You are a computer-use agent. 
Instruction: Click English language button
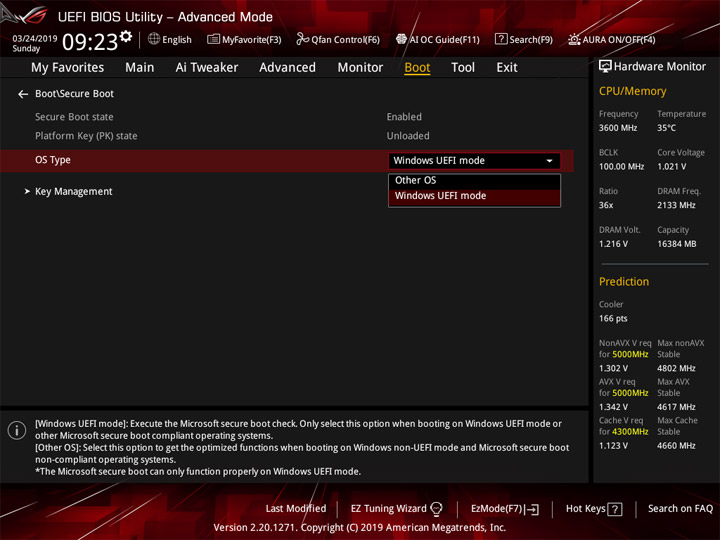click(x=177, y=40)
